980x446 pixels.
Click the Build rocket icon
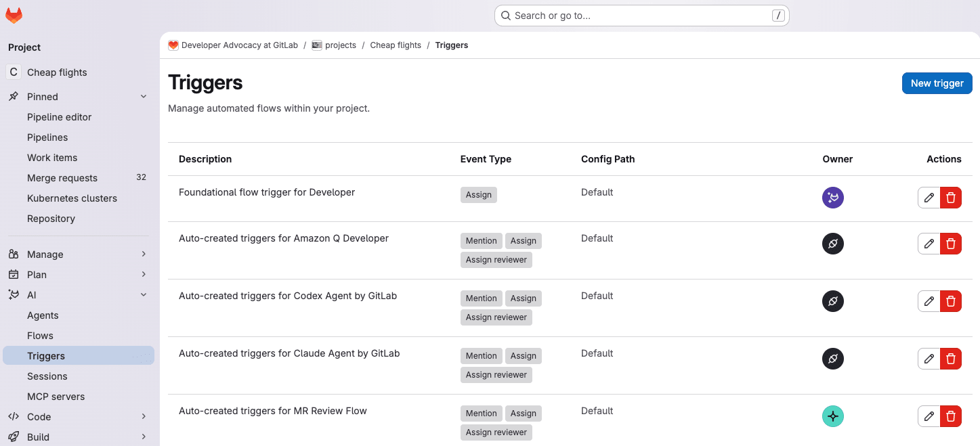[14, 437]
